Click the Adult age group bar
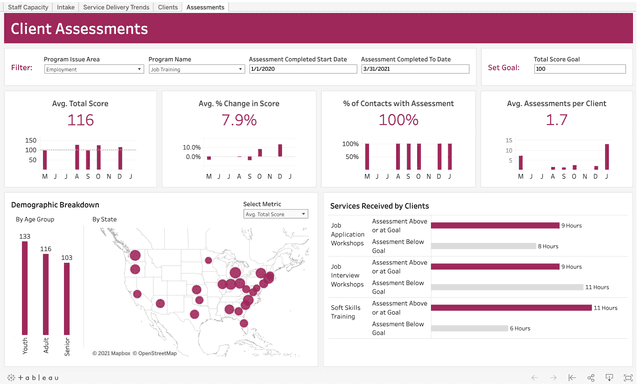Screen dimensions: 640x385 point(46,294)
